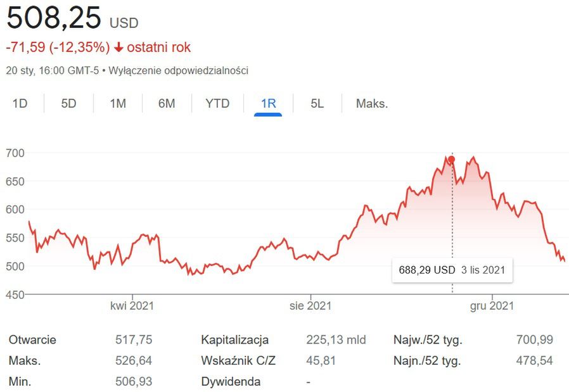The height and width of the screenshot is (392, 569).
Task: Switch to the 5L five-year view
Action: [317, 103]
